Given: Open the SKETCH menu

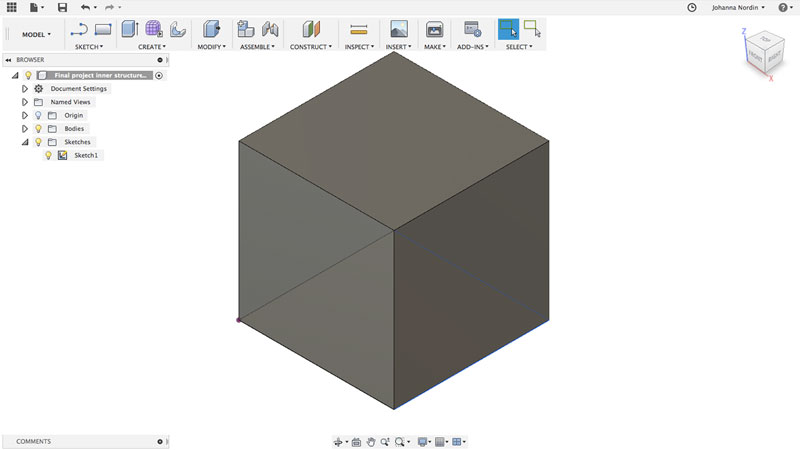Looking at the screenshot, I should 89,46.
